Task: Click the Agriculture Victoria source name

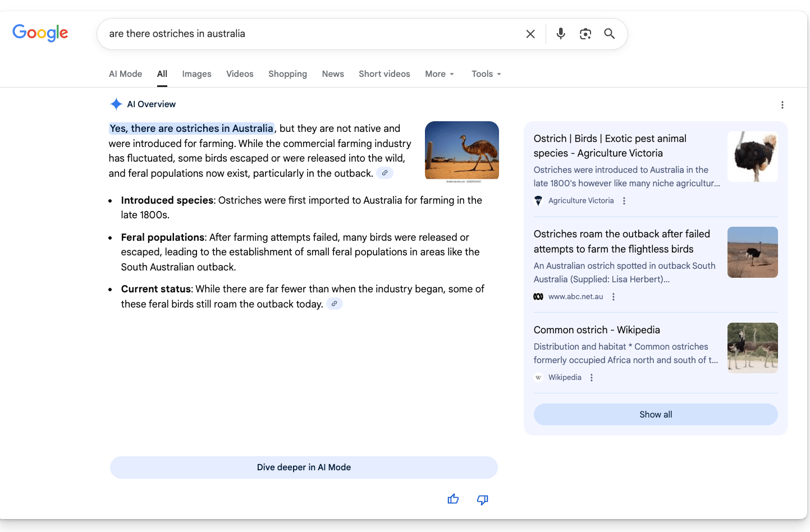Action: (x=581, y=201)
